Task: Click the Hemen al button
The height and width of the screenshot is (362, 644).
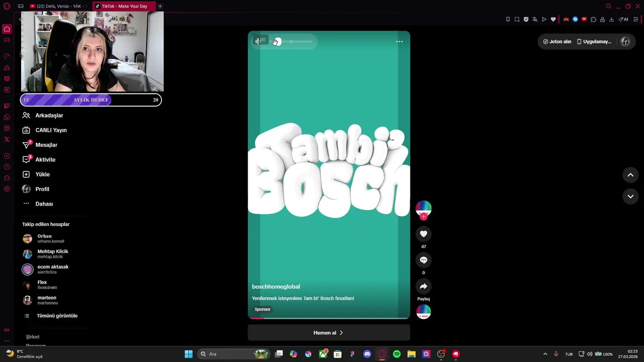Action: click(x=329, y=333)
